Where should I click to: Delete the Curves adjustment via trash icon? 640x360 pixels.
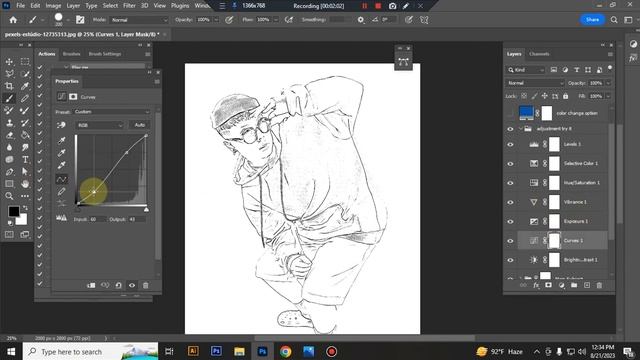[x=146, y=285]
